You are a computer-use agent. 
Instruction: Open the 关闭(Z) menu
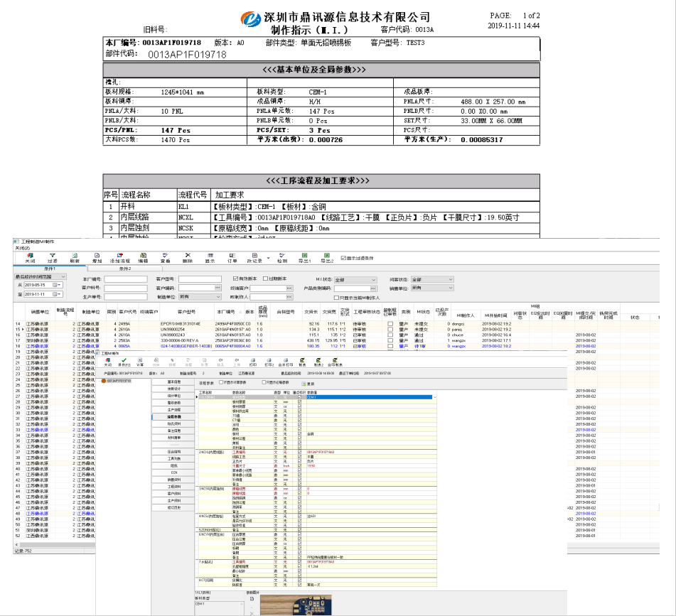23,248
